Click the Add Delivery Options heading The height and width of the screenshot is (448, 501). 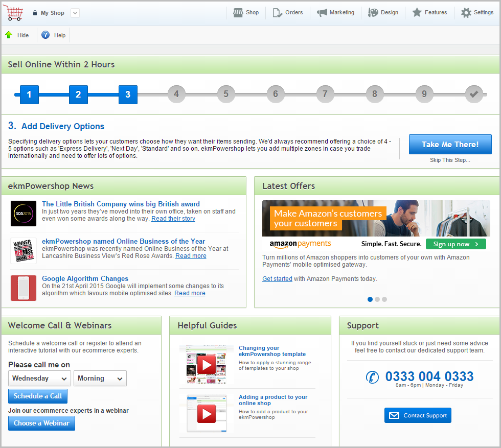coord(63,127)
